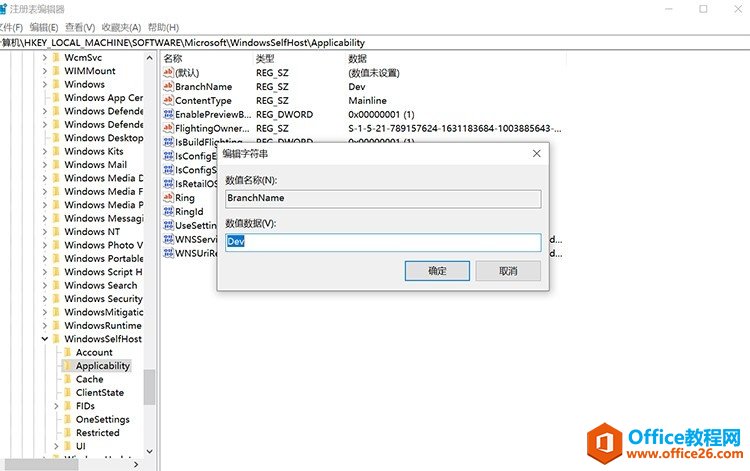Maximize the 注册表编辑器 window
The image size is (750, 471).
click(703, 9)
